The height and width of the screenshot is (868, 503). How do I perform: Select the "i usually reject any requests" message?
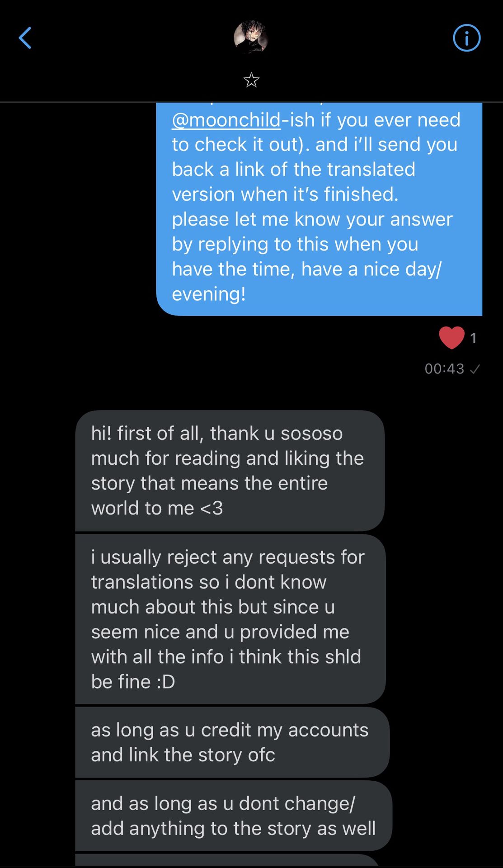pos(230,619)
